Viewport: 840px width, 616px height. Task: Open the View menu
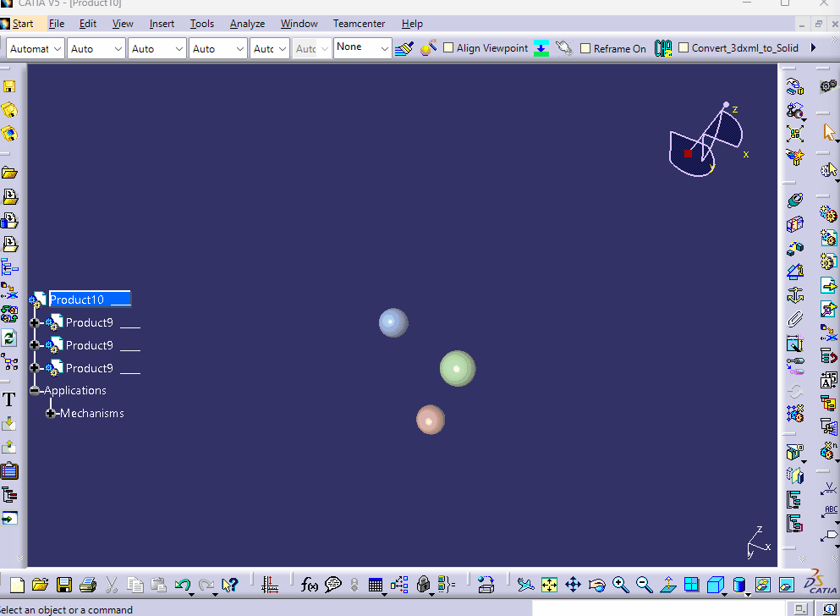point(123,24)
